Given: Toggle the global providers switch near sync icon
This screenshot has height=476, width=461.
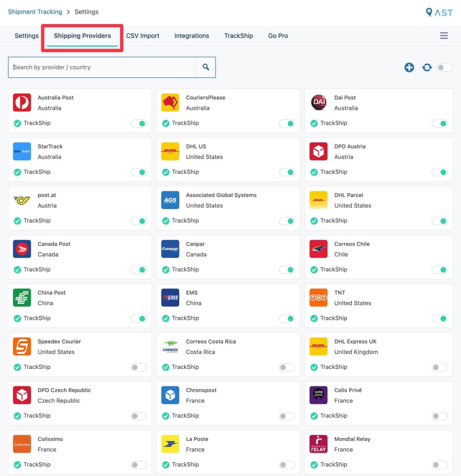Looking at the screenshot, I should (x=445, y=68).
